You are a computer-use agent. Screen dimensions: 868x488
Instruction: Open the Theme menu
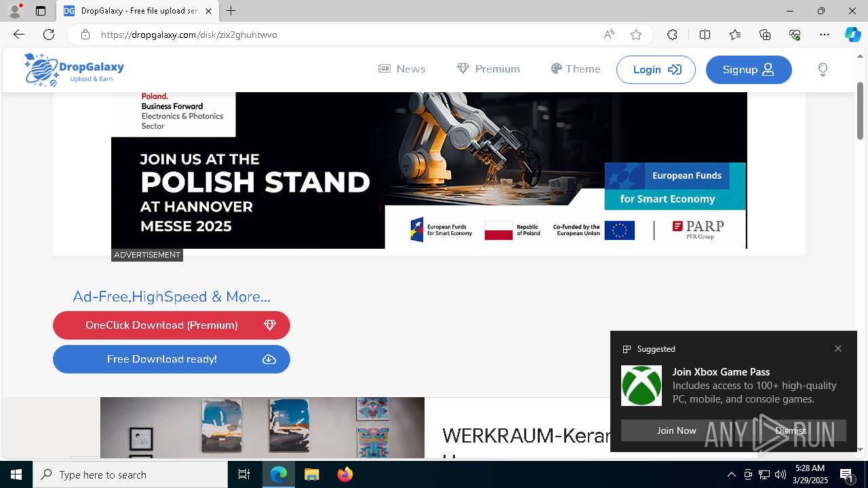576,69
